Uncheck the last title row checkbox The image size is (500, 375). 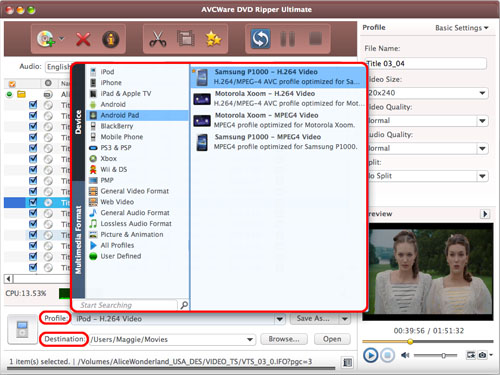tap(33, 267)
